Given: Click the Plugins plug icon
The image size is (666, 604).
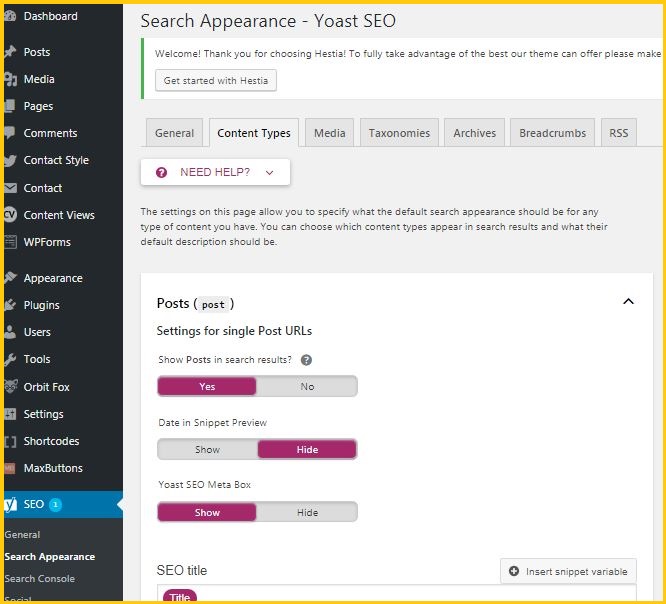Looking at the screenshot, I should (10, 305).
